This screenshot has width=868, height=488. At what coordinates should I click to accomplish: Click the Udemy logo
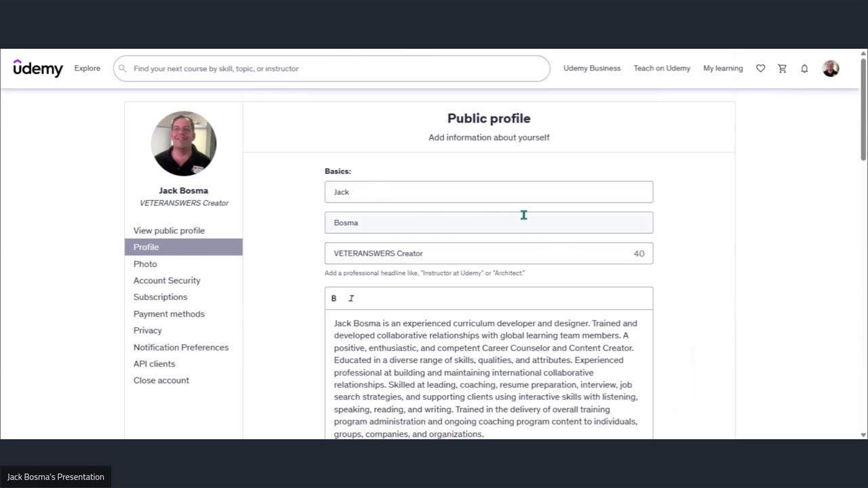(x=38, y=68)
